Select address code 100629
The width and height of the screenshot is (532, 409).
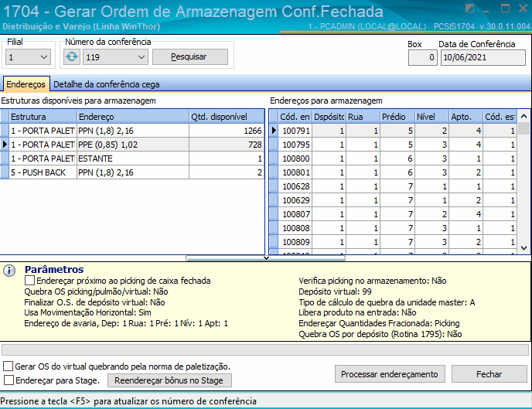(x=295, y=200)
